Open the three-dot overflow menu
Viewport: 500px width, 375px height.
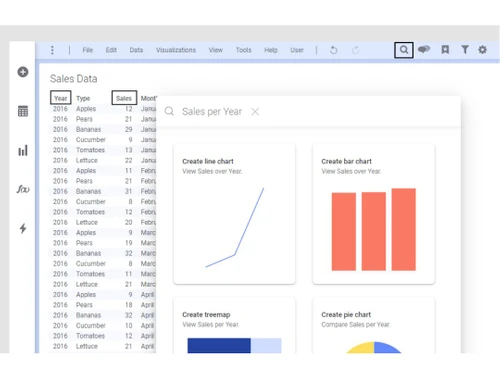coord(52,50)
